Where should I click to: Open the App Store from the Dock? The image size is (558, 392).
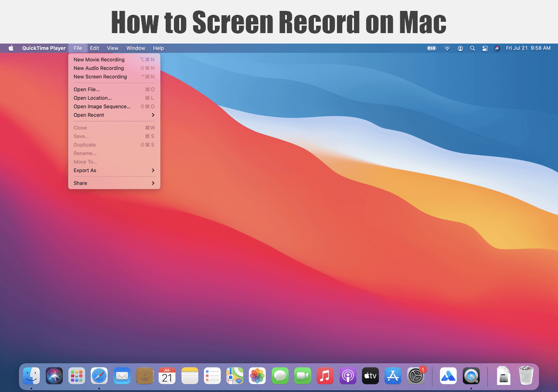tap(393, 375)
